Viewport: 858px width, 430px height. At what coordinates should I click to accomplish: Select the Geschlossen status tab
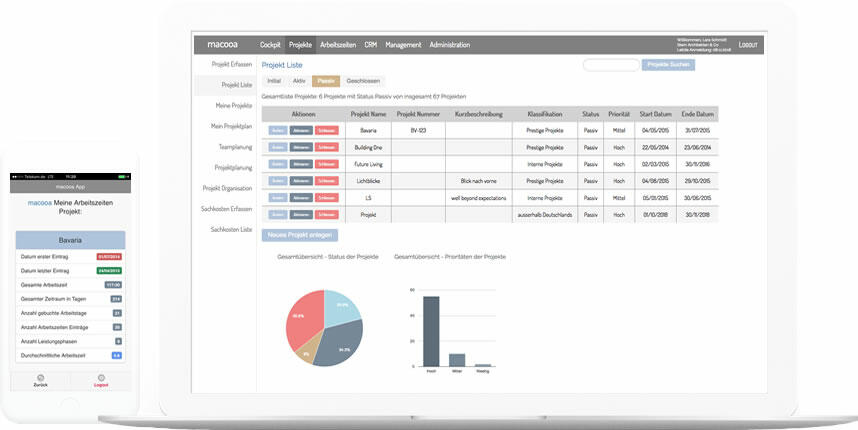362,80
